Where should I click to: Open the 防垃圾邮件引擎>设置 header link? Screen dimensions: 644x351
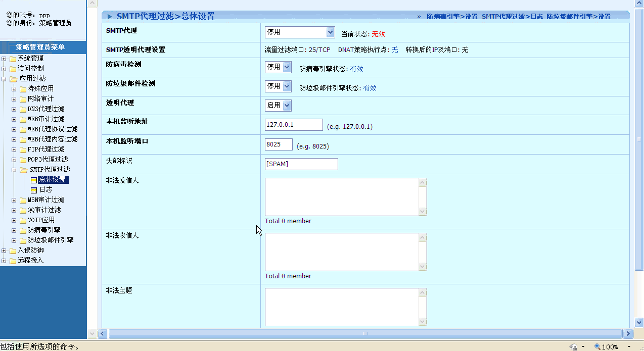(578, 17)
